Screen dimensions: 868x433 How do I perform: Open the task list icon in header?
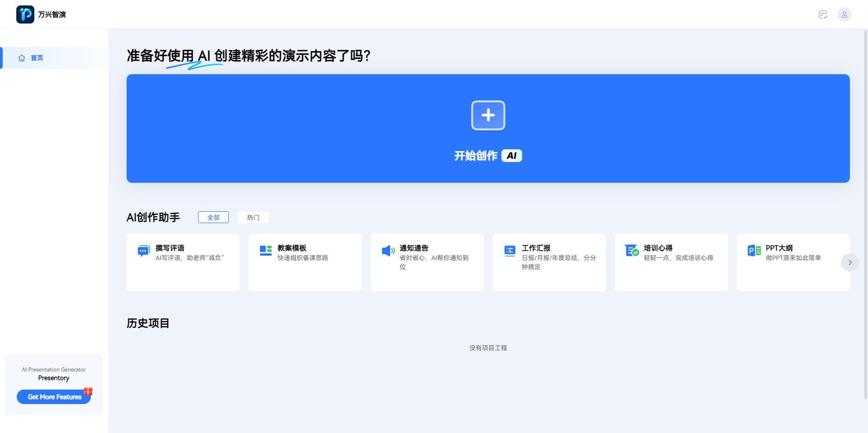coord(823,14)
